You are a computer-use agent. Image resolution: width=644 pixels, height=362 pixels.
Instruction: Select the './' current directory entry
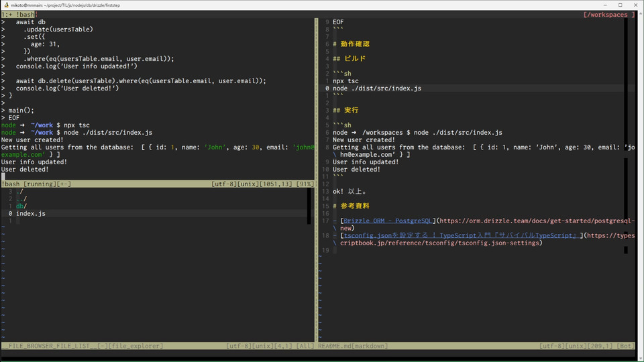(19, 191)
